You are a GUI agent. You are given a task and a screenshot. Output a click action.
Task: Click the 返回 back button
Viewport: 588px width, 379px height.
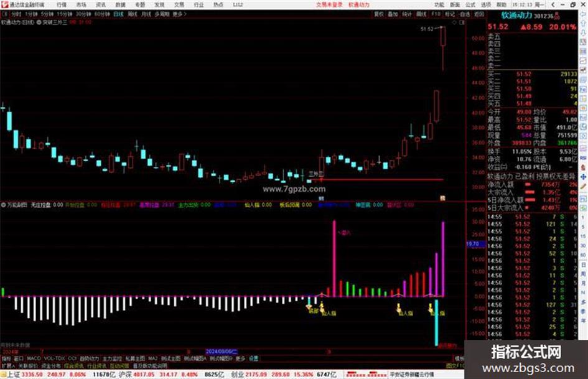[479, 14]
